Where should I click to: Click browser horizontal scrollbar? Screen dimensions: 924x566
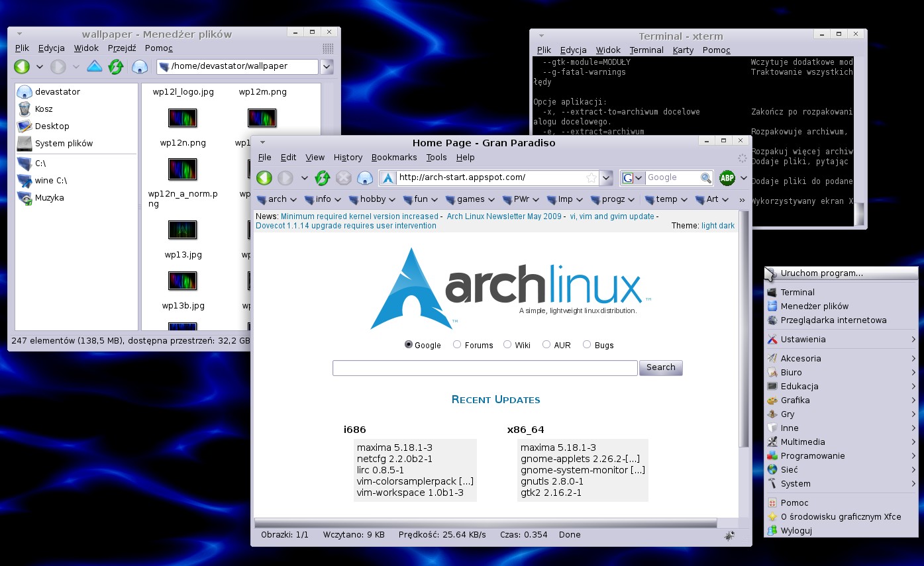click(x=485, y=523)
